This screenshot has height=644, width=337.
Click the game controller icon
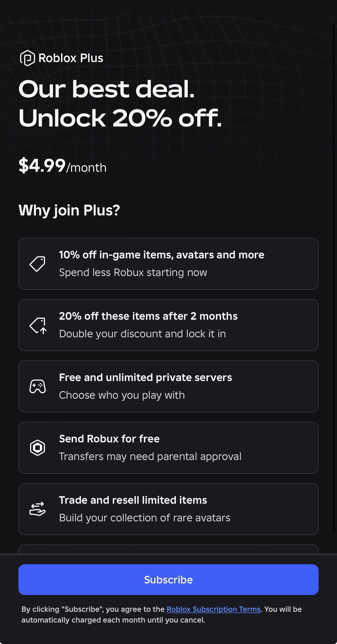click(x=38, y=386)
